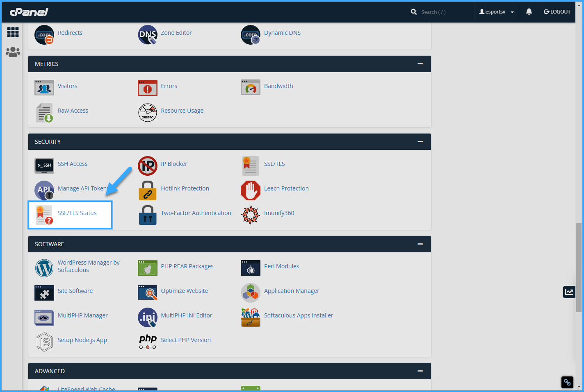Click the cPanel logo
The width and height of the screenshot is (584, 392).
pos(29,12)
